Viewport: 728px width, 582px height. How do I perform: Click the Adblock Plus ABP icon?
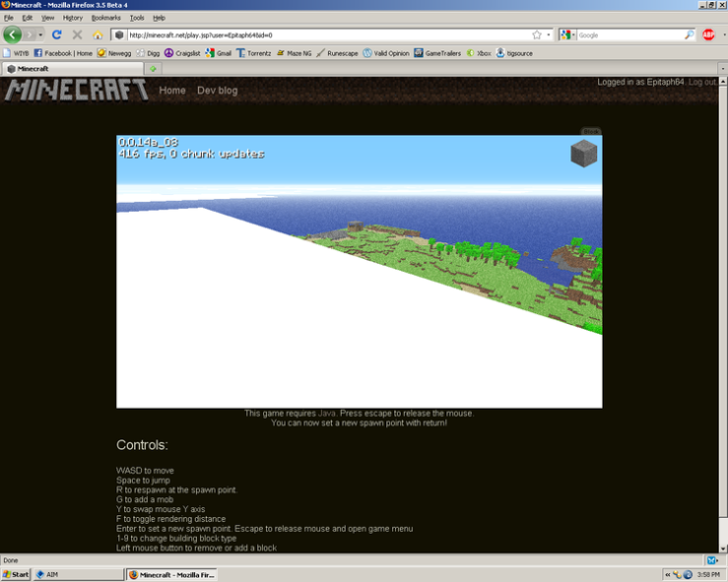(x=708, y=34)
